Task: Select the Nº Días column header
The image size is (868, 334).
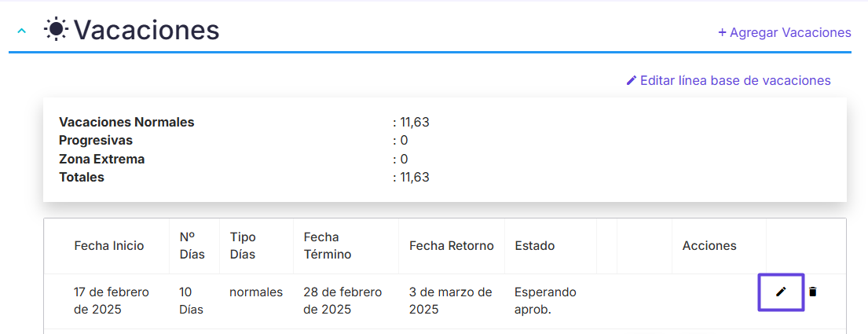Action: (x=192, y=246)
